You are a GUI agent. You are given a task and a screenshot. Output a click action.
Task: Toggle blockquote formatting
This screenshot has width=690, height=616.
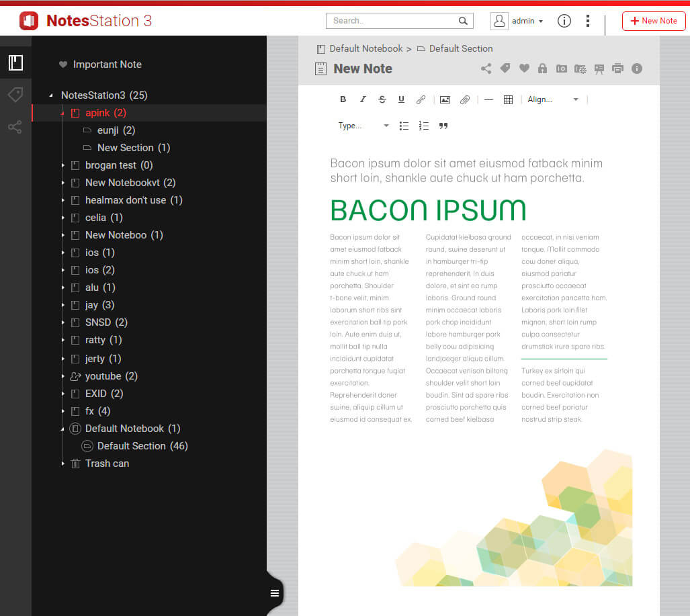pos(443,126)
